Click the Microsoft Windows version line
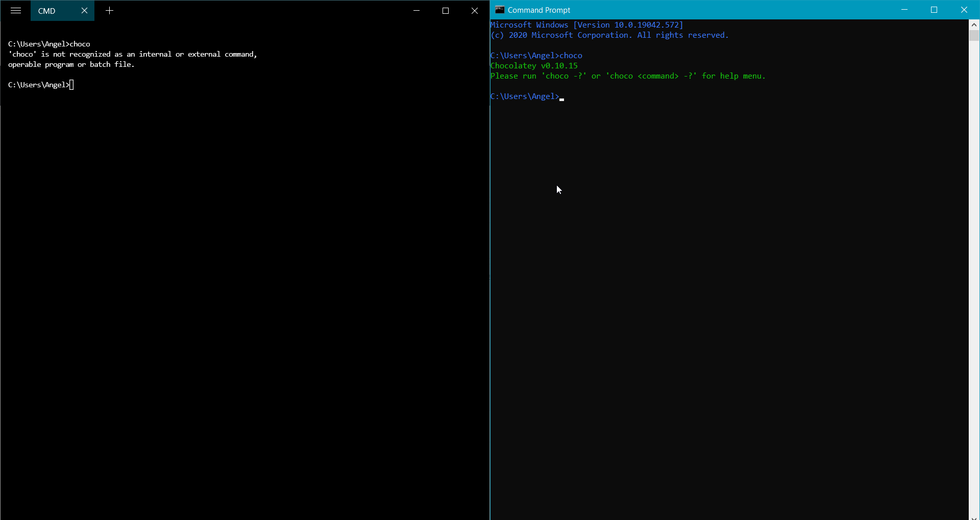The image size is (980, 520). pyautogui.click(x=586, y=24)
